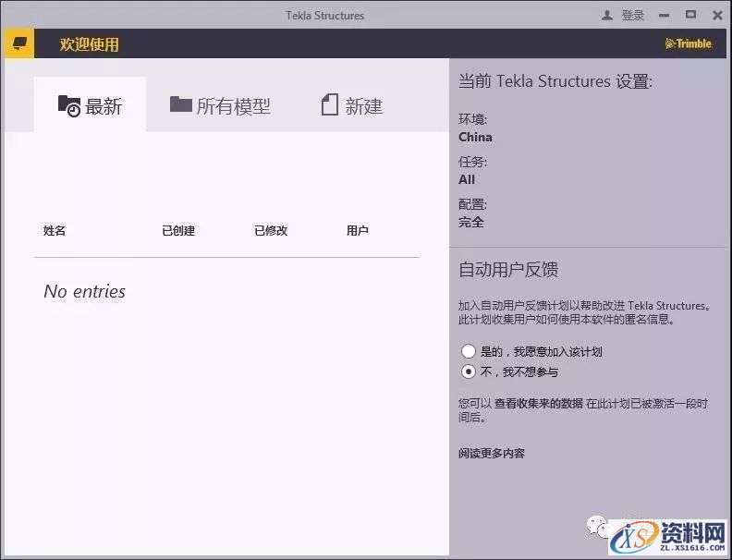Sort the table by the 已修改 column header
The image size is (732, 560).
coord(271,230)
